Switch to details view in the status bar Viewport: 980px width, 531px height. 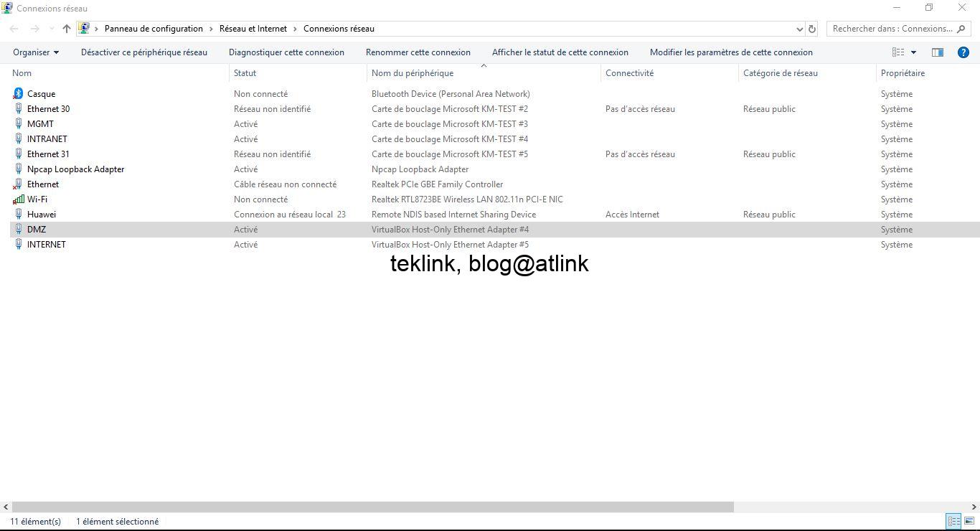pos(953,521)
